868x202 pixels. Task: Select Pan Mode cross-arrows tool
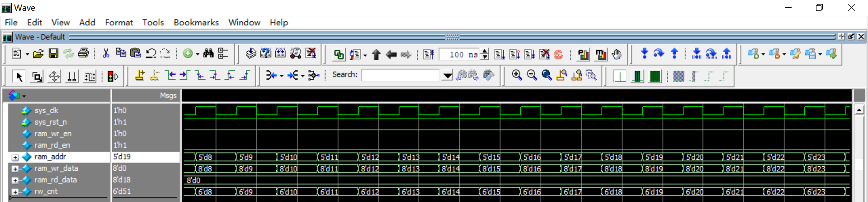pos(54,77)
